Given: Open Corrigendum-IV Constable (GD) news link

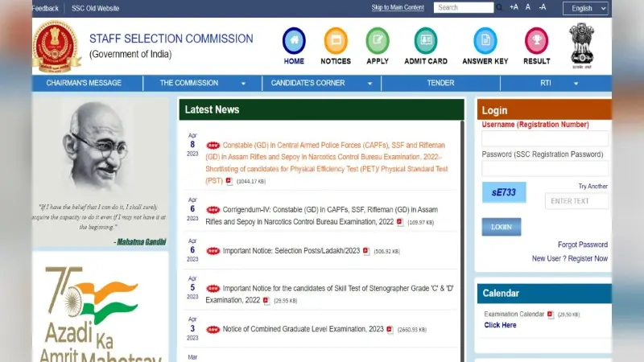Looking at the screenshot, I should (321, 216).
